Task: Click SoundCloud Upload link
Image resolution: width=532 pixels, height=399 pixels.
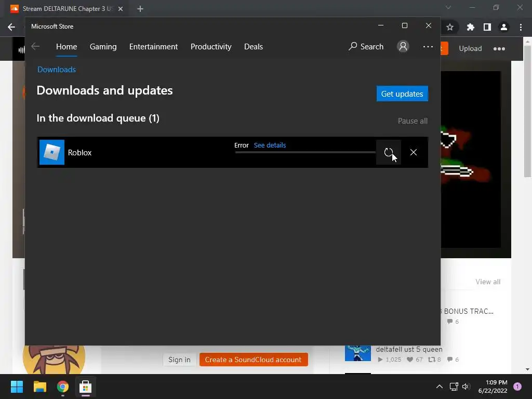Action: click(x=470, y=48)
